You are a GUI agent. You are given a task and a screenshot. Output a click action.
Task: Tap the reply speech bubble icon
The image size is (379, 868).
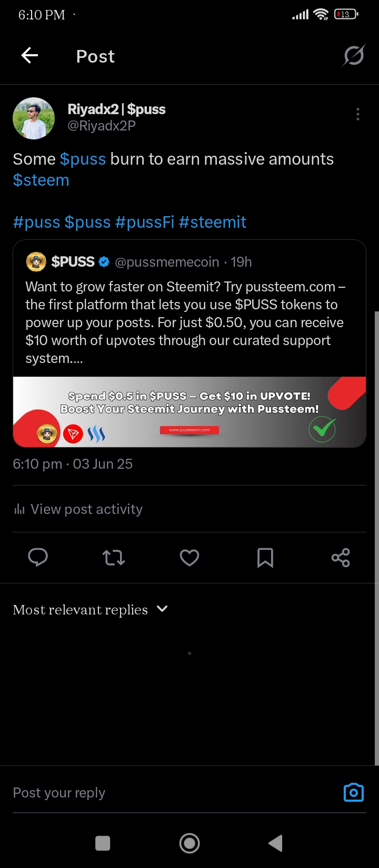click(38, 557)
